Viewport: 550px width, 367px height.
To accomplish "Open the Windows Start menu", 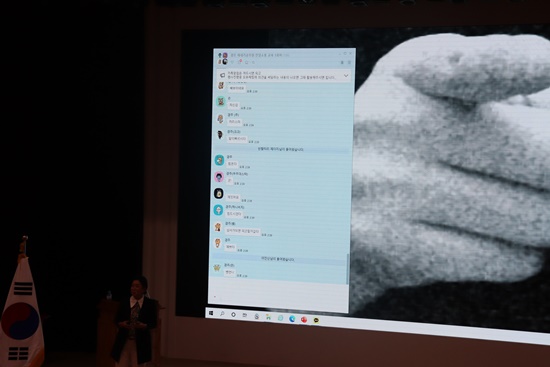I will pyautogui.click(x=211, y=313).
